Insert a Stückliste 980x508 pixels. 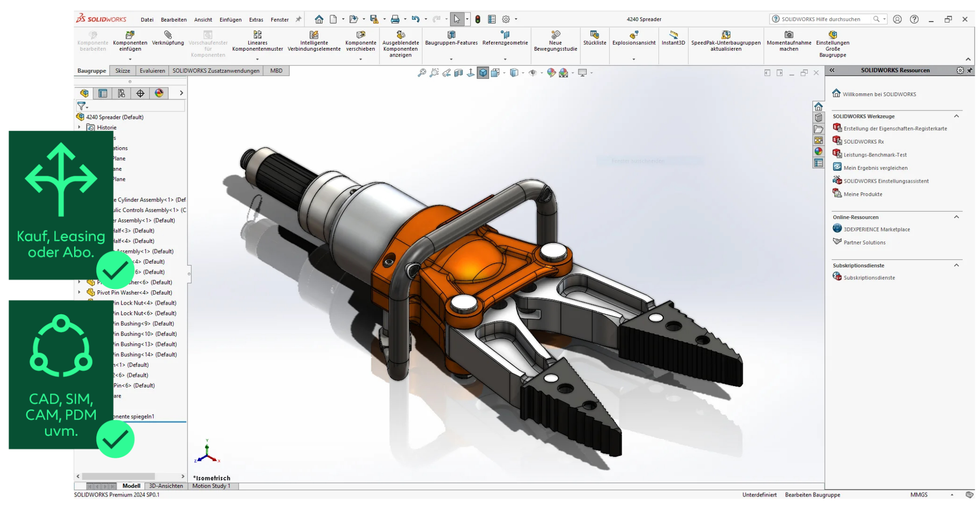(x=594, y=38)
